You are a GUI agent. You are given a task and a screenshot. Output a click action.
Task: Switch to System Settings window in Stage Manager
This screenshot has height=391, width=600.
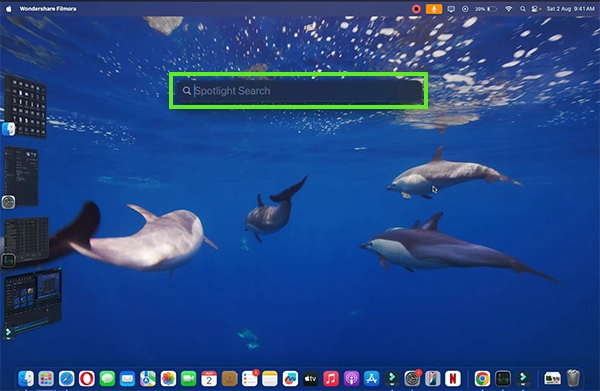pyautogui.click(x=21, y=176)
